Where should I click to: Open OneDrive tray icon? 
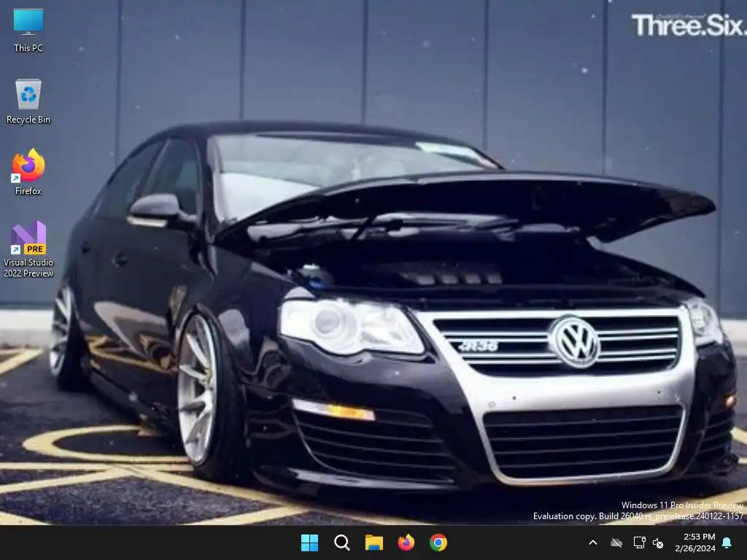pyautogui.click(x=616, y=542)
